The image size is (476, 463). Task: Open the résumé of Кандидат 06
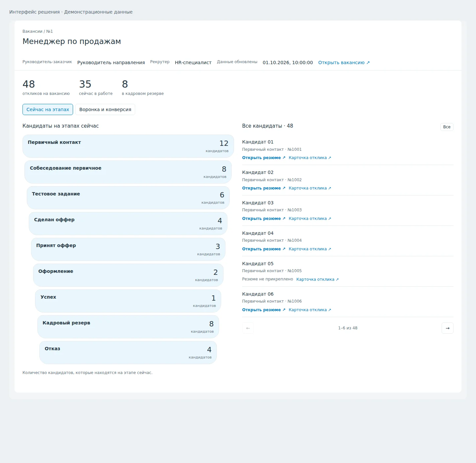pos(264,310)
